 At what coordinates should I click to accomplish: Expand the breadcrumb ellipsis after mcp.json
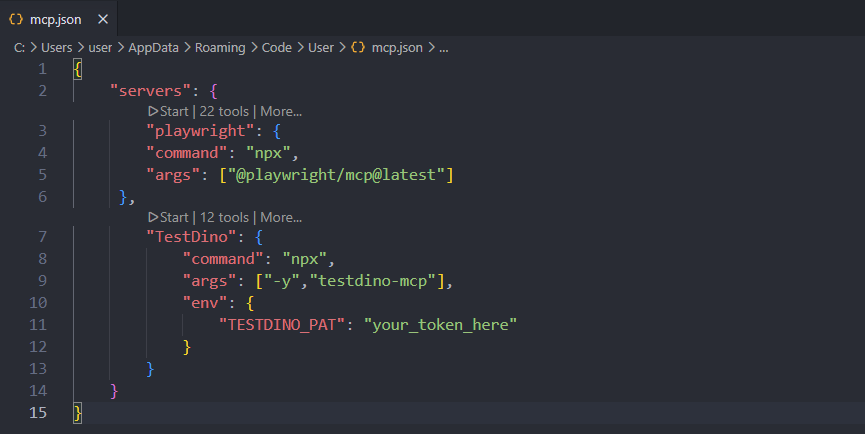444,47
